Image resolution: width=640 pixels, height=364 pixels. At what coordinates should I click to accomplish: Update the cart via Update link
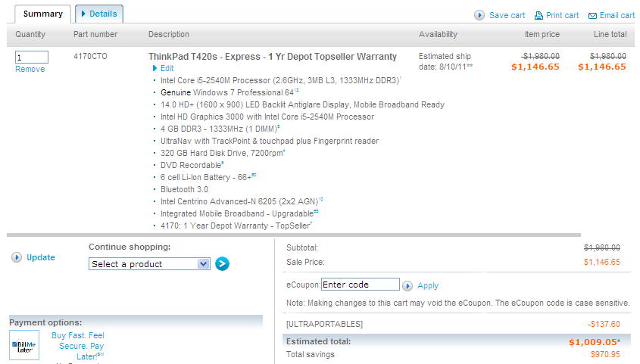[x=41, y=257]
